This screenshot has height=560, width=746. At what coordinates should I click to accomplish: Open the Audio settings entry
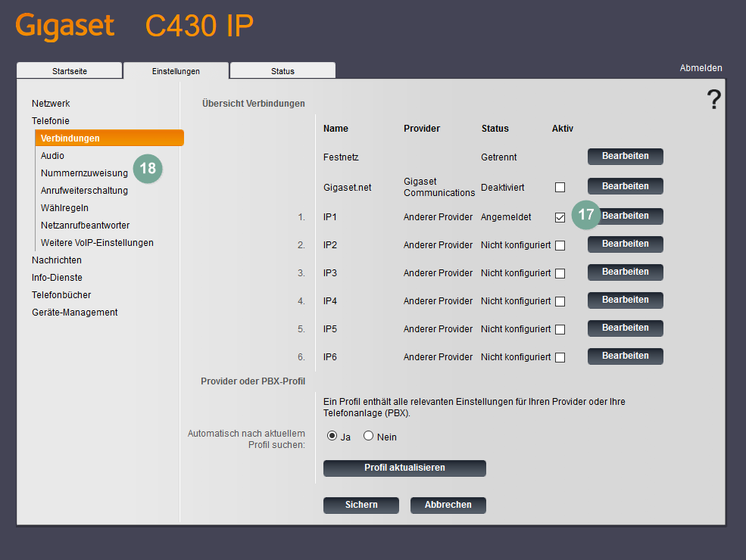[x=52, y=155]
